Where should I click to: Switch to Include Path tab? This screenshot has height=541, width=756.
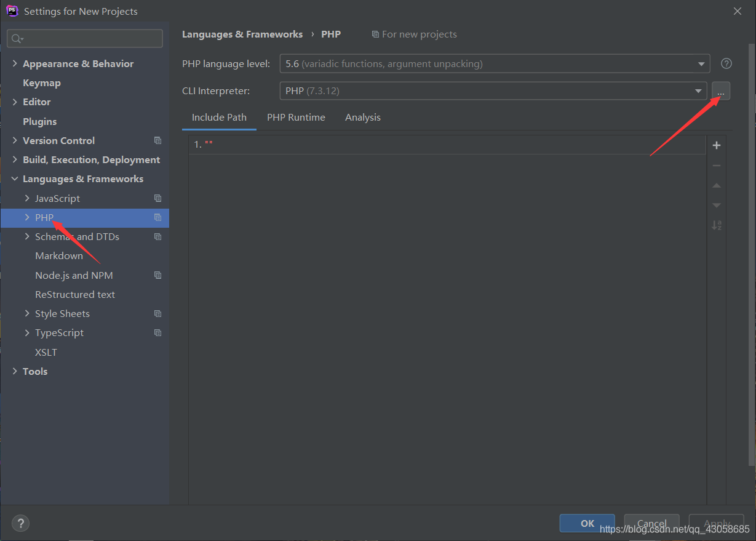(219, 117)
